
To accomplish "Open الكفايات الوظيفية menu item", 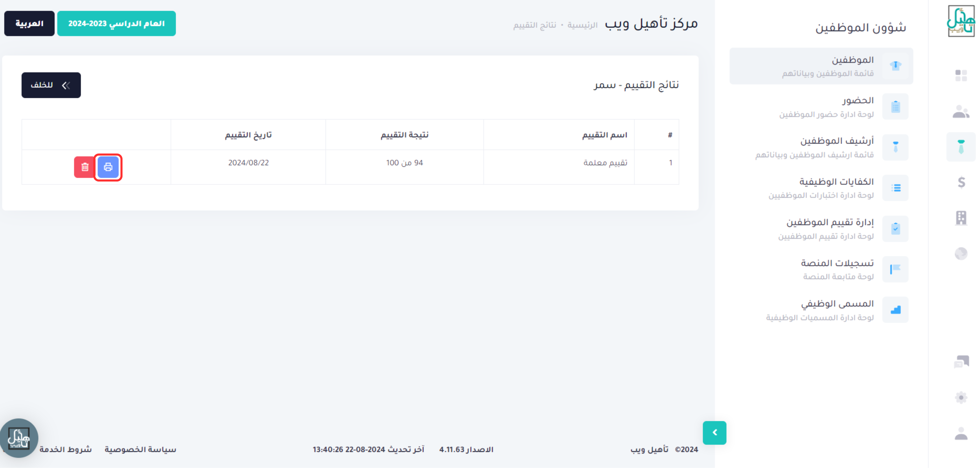I will [821, 188].
